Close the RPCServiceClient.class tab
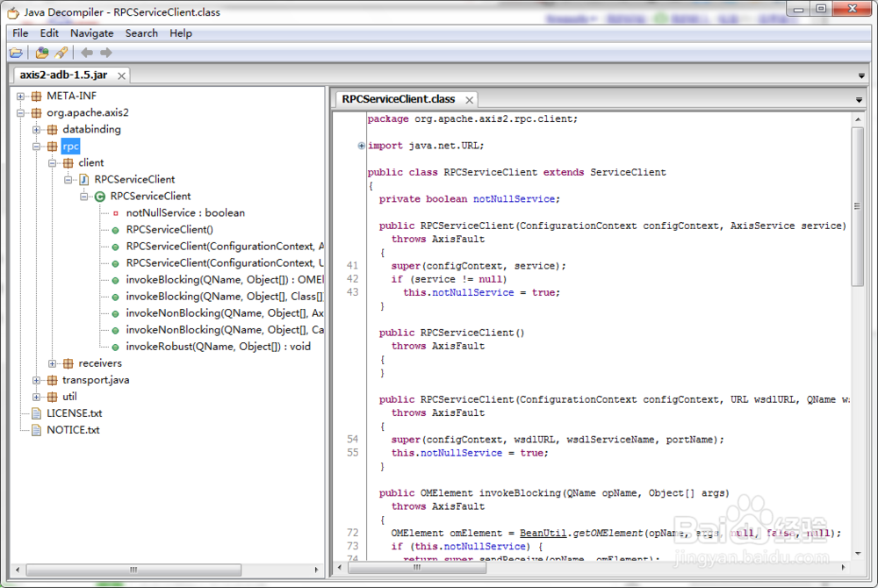The width and height of the screenshot is (878, 588). click(x=469, y=100)
